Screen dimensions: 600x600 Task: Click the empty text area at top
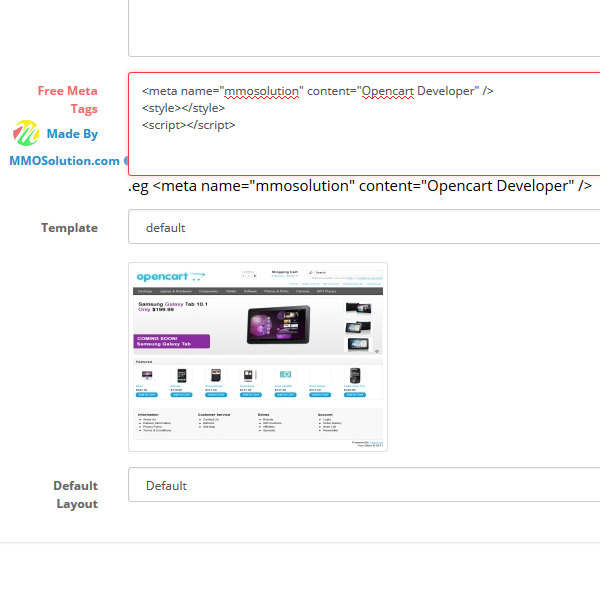pyautogui.click(x=364, y=28)
